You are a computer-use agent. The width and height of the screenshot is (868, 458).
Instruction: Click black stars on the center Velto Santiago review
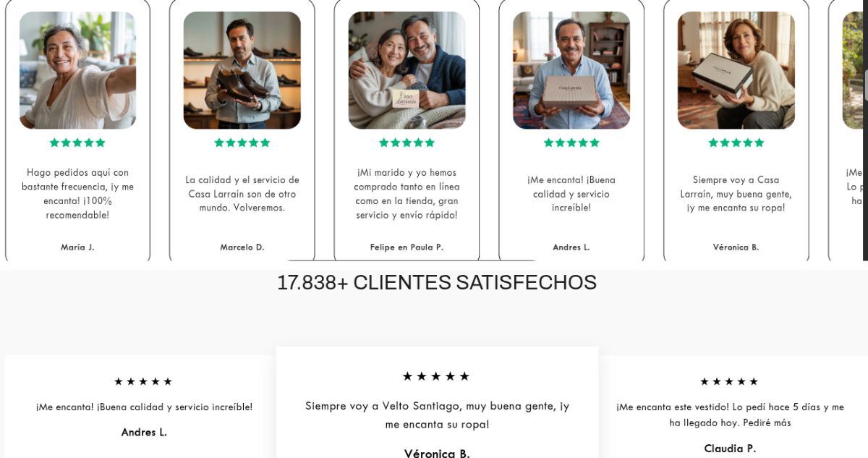click(436, 376)
